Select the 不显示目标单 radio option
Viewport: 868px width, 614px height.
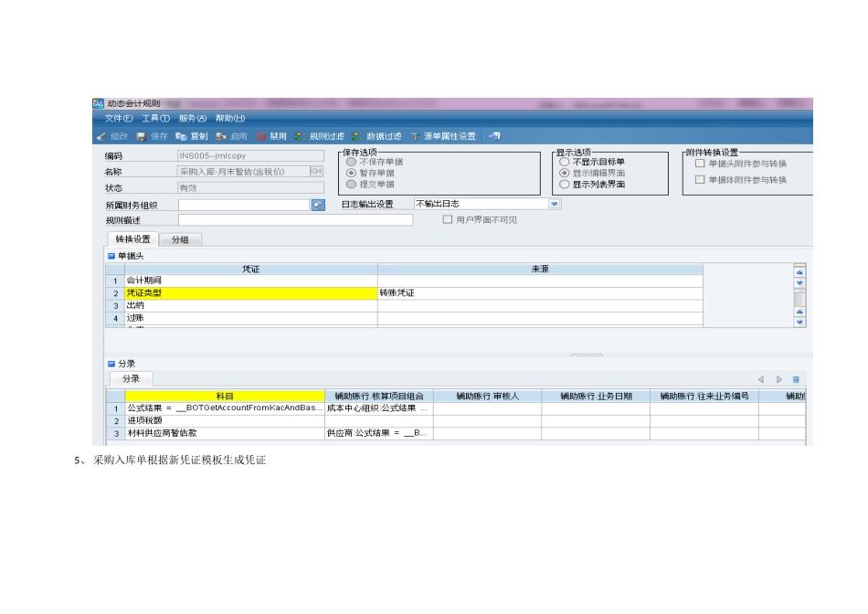coord(564,162)
